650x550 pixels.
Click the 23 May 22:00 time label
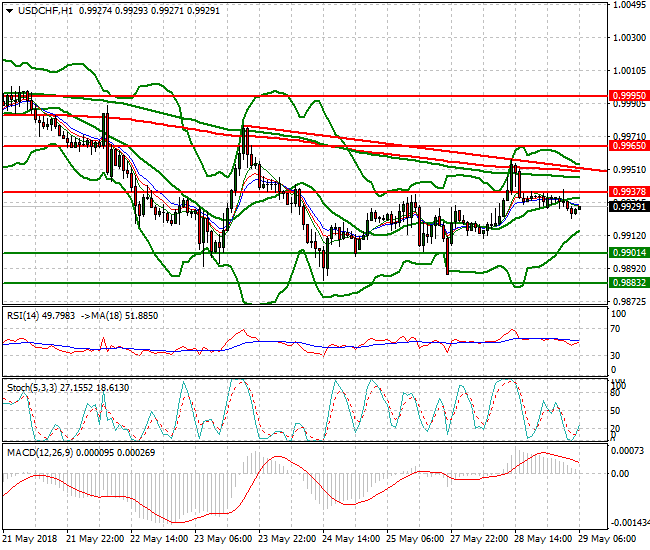point(287,539)
